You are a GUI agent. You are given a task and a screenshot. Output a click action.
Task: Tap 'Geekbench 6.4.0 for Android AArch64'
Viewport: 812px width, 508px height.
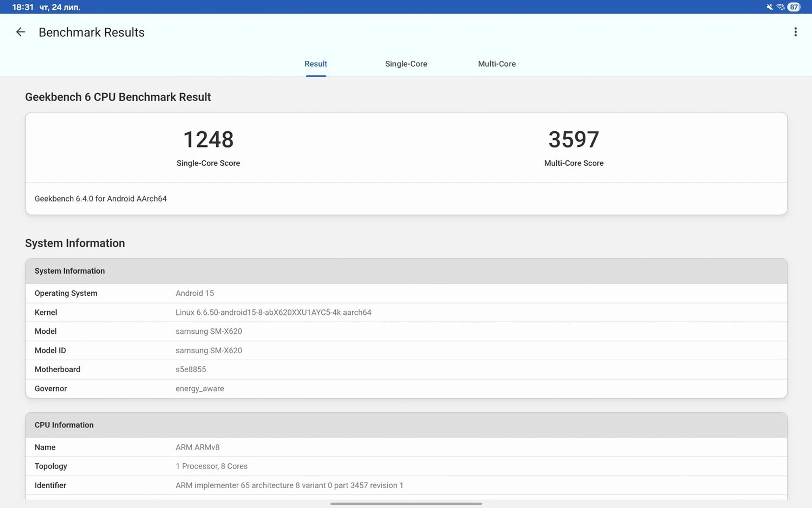(101, 199)
